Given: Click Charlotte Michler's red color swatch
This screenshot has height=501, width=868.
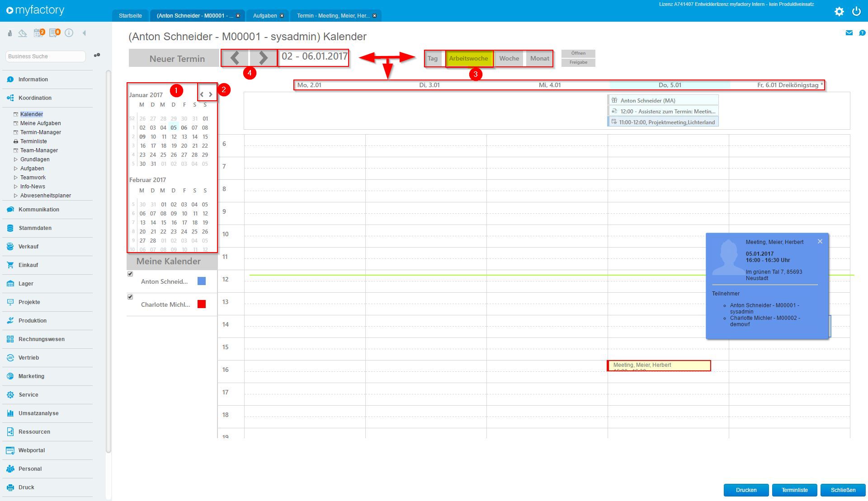Looking at the screenshot, I should pos(202,304).
